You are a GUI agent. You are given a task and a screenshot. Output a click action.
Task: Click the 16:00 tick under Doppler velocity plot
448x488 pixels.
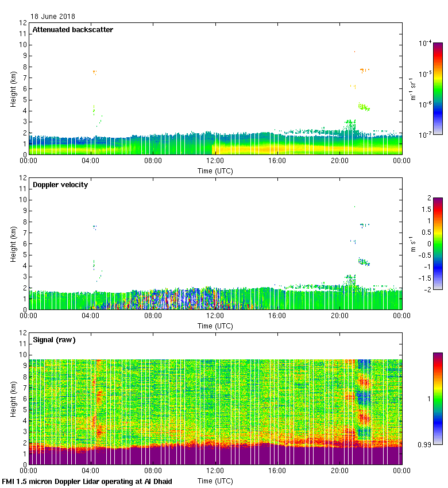277,316
